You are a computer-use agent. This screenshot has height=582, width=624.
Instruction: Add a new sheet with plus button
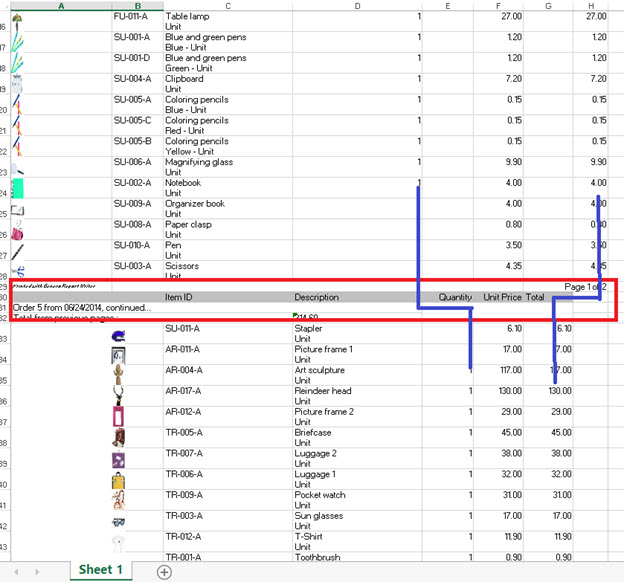[x=164, y=571]
